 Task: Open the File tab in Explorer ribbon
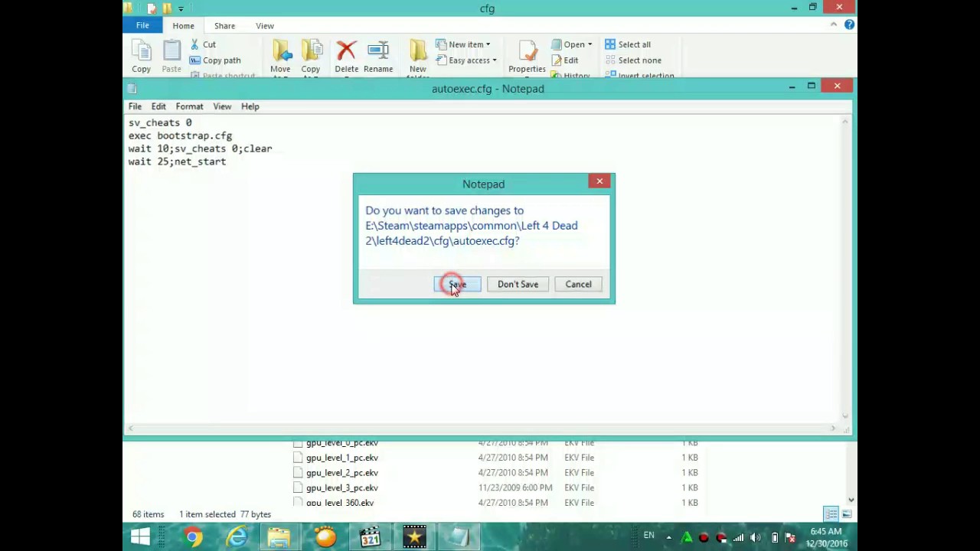[142, 25]
